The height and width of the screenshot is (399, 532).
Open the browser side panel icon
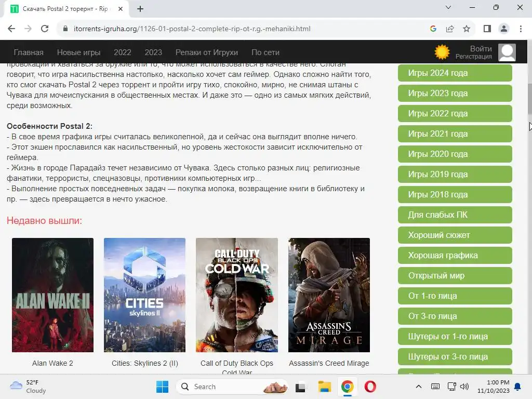coord(487,29)
